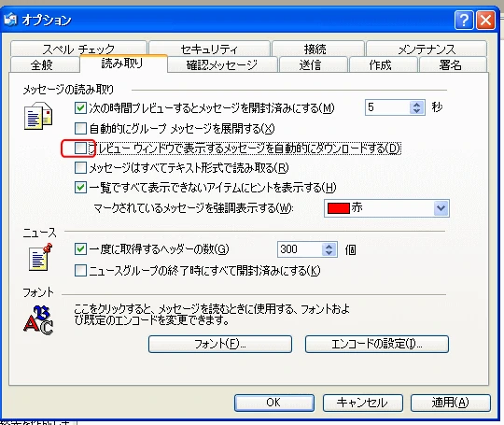Image resolution: width=504 pixels, height=425 pixels.
Task: Uncheck 次の時間プレビューすると開封済みにする checkbox
Action: [80, 107]
